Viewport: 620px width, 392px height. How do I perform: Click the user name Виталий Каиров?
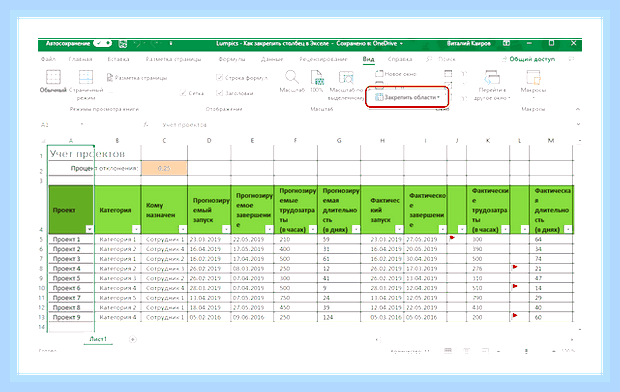point(469,44)
